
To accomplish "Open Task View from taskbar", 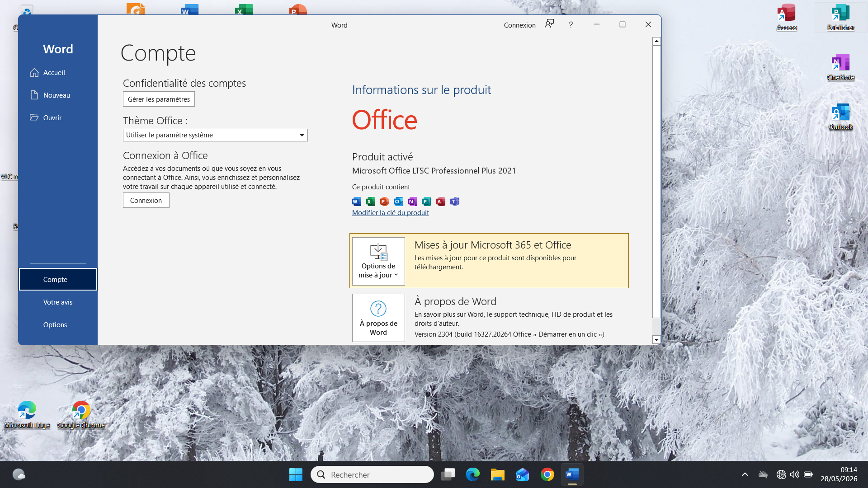I will click(448, 474).
